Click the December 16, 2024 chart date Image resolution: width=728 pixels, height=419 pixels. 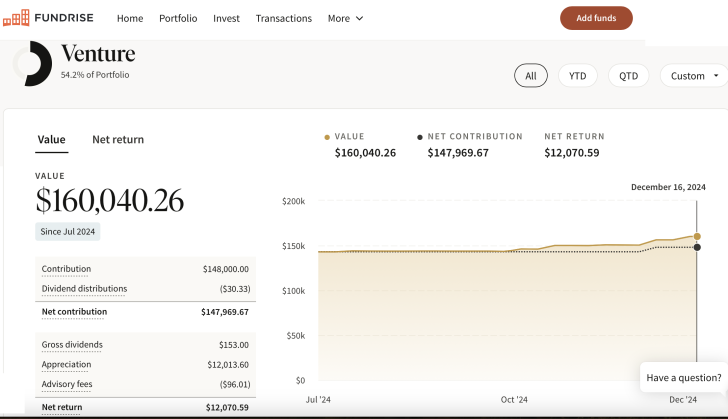click(668, 187)
